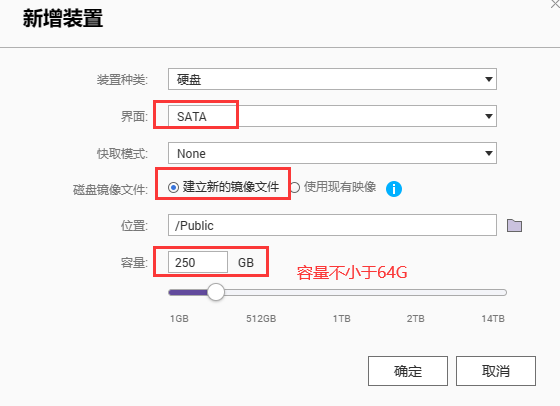This screenshot has height=406, width=560.
Task: Click the 2TB mark label under slider
Action: pyautogui.click(x=415, y=319)
